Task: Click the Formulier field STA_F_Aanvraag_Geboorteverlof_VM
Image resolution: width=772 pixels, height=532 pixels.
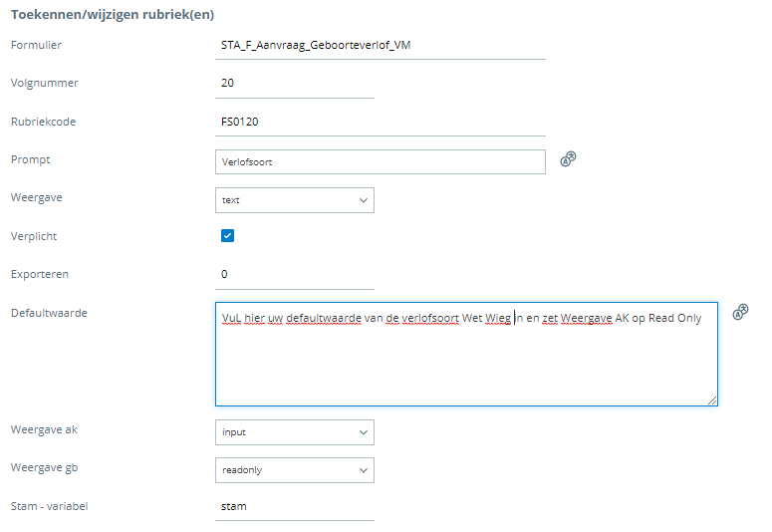Action: point(380,46)
